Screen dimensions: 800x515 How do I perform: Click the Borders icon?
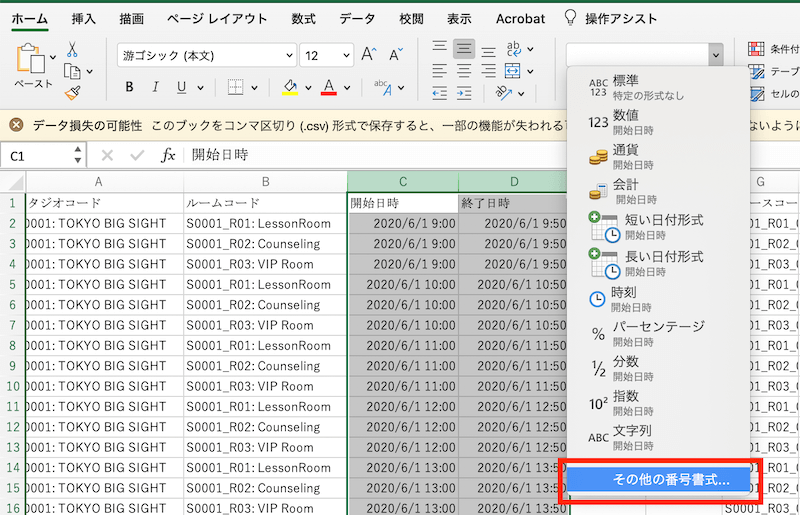235,87
